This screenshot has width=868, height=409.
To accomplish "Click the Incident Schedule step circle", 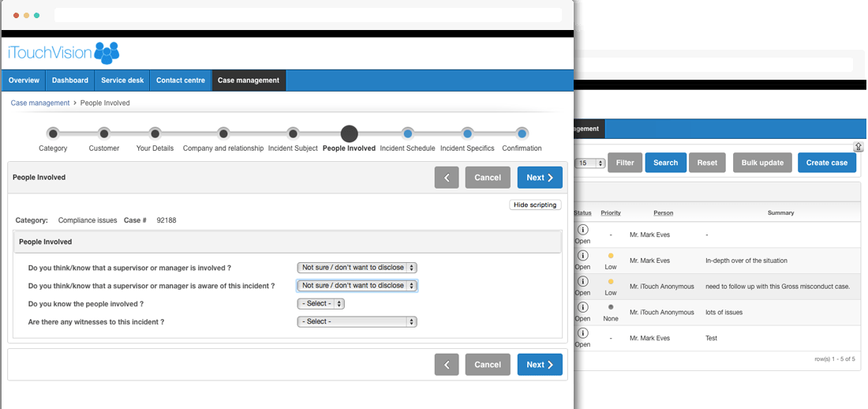I will point(407,133).
